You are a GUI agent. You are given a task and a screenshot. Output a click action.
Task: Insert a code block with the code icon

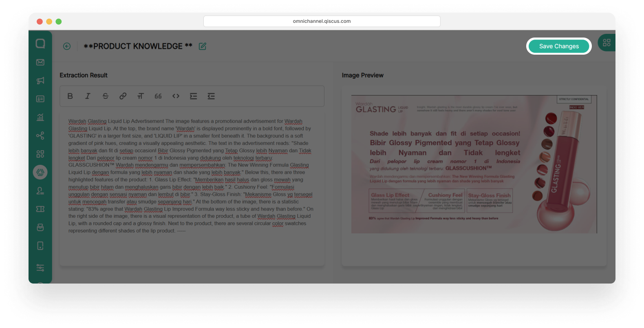click(x=176, y=96)
